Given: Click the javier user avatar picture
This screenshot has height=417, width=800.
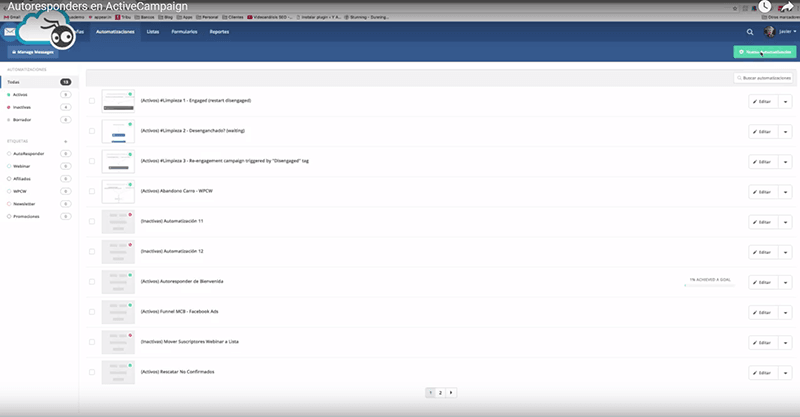Looking at the screenshot, I should [769, 32].
